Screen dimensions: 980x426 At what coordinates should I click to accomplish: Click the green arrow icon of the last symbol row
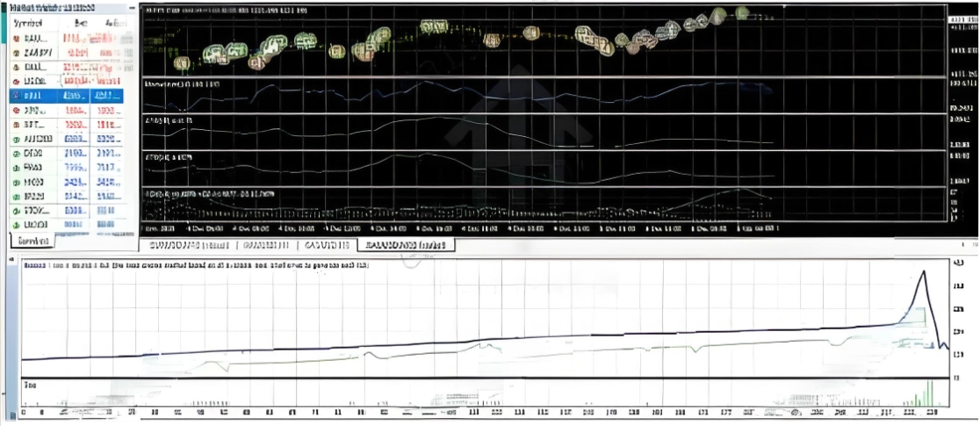[17, 224]
